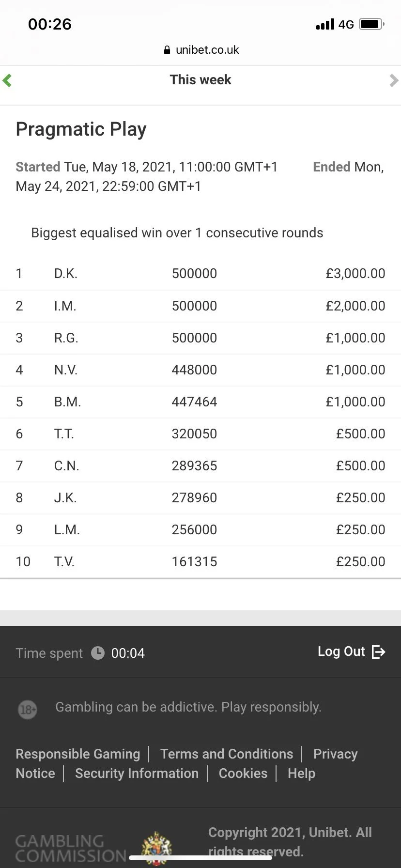
Task: Tap the time spent clock icon
Action: [x=98, y=653]
